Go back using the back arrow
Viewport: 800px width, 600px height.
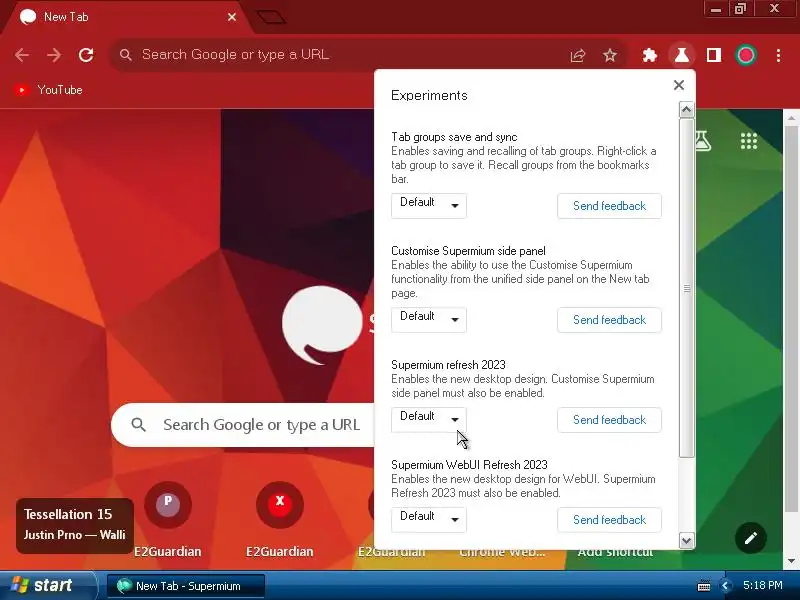pyautogui.click(x=22, y=55)
